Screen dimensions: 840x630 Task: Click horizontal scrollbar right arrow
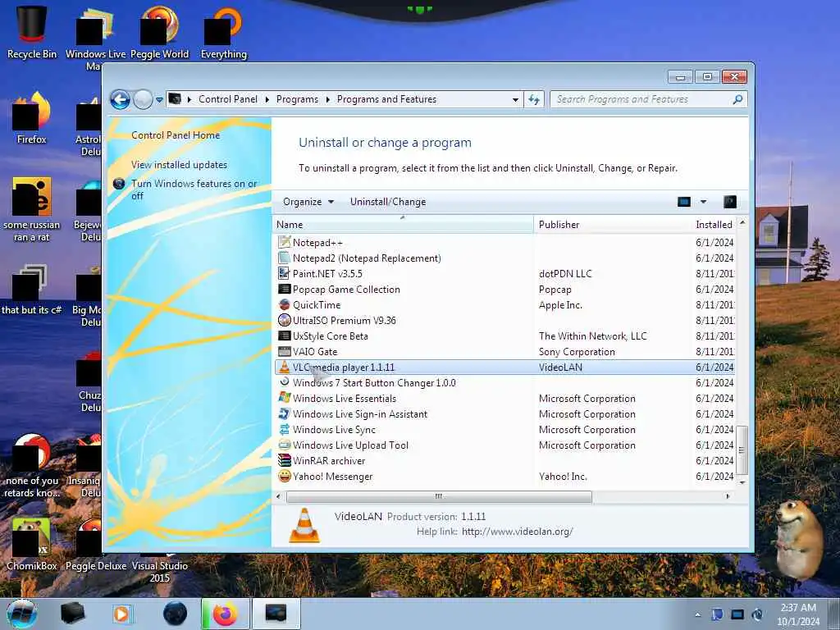(x=728, y=496)
